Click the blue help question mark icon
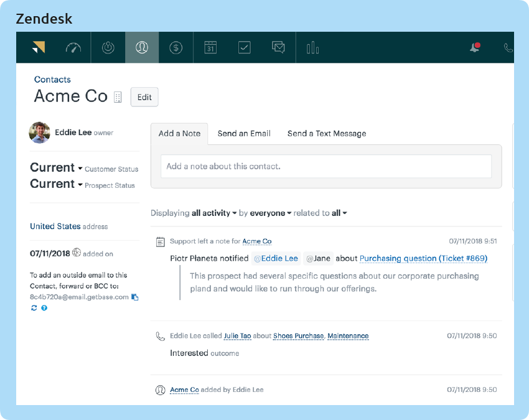This screenshot has height=420, width=529. tap(44, 308)
